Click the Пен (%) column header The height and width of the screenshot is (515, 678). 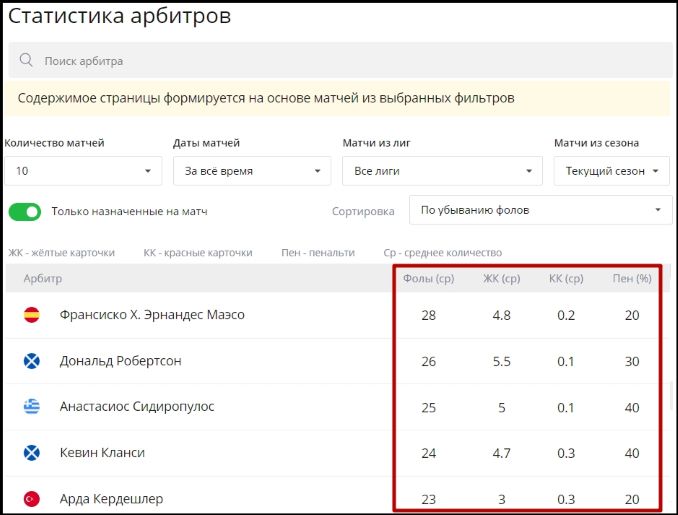click(x=631, y=278)
